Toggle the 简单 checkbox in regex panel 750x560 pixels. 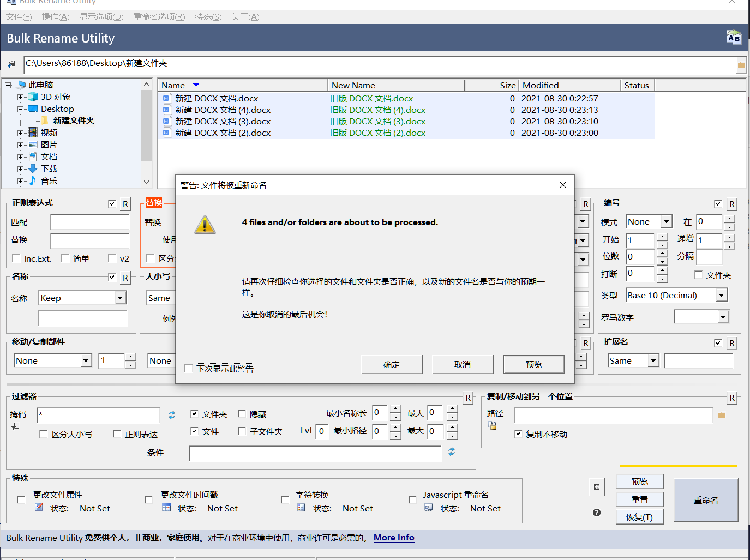pos(65,258)
